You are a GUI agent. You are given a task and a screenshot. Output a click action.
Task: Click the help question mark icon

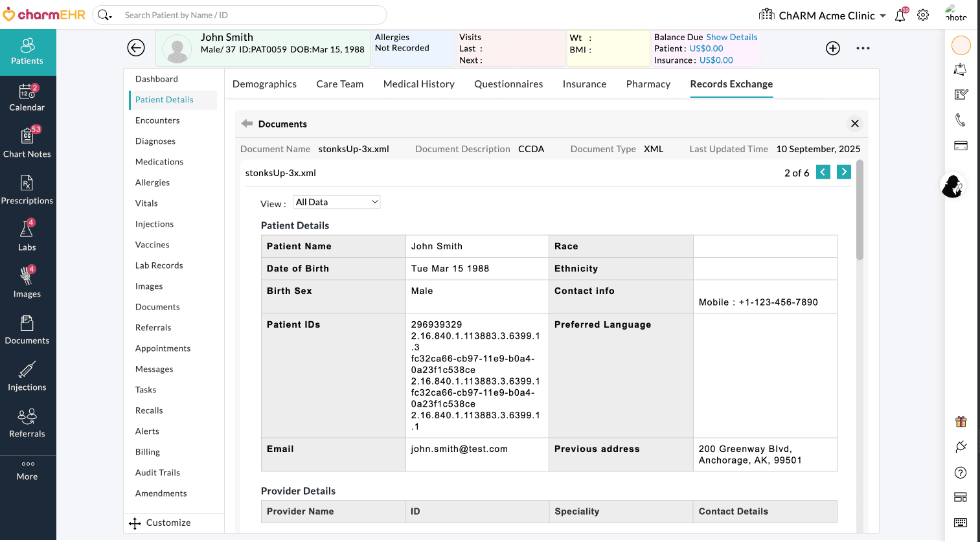[961, 472]
